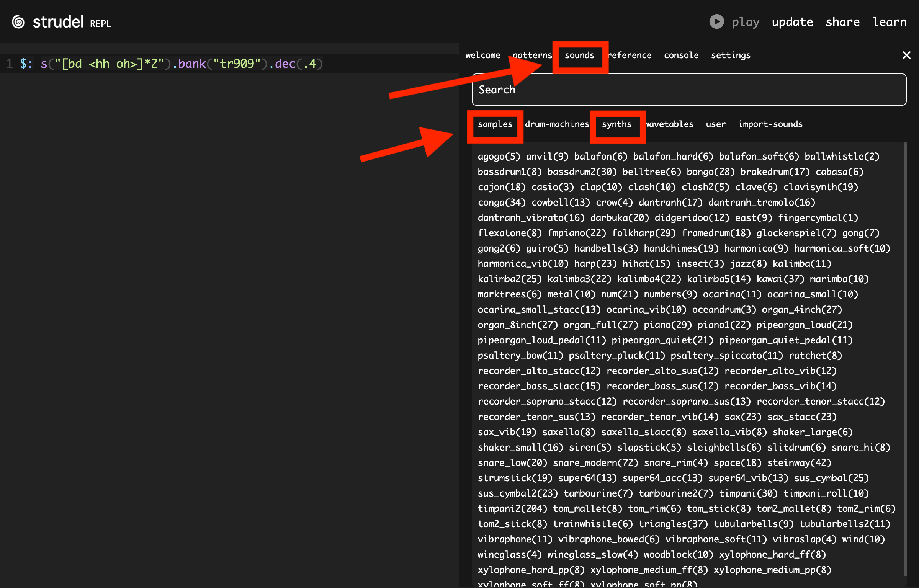The width and height of the screenshot is (919, 588).
Task: Switch sound category to synths
Action: [616, 124]
